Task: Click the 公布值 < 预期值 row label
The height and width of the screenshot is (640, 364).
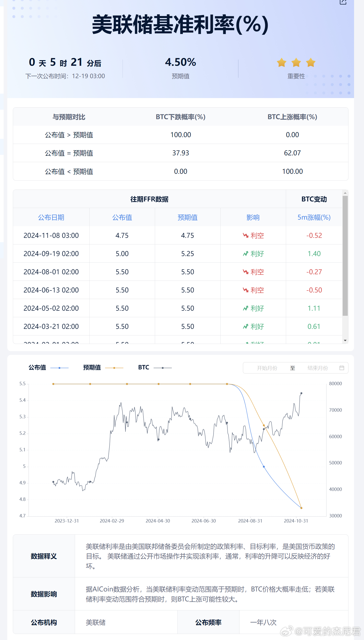Action: (x=69, y=172)
